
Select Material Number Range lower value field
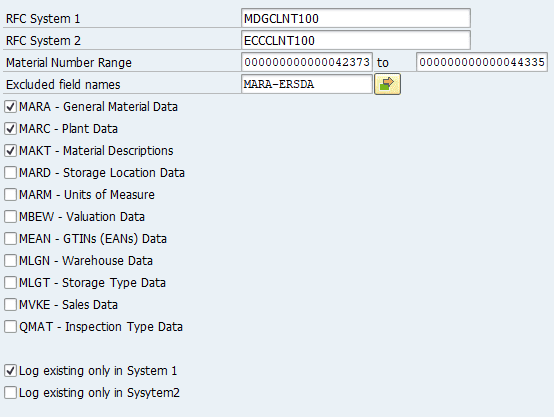[x=307, y=62]
